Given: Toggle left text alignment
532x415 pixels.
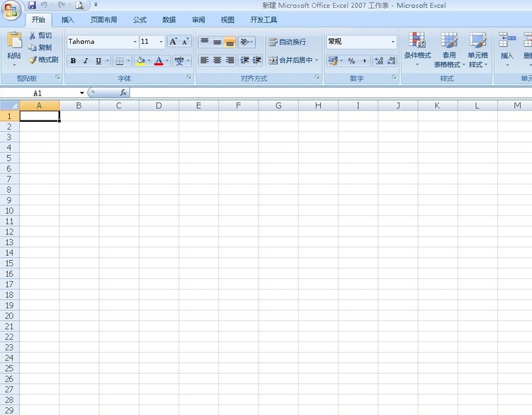Looking at the screenshot, I should pyautogui.click(x=204, y=60).
